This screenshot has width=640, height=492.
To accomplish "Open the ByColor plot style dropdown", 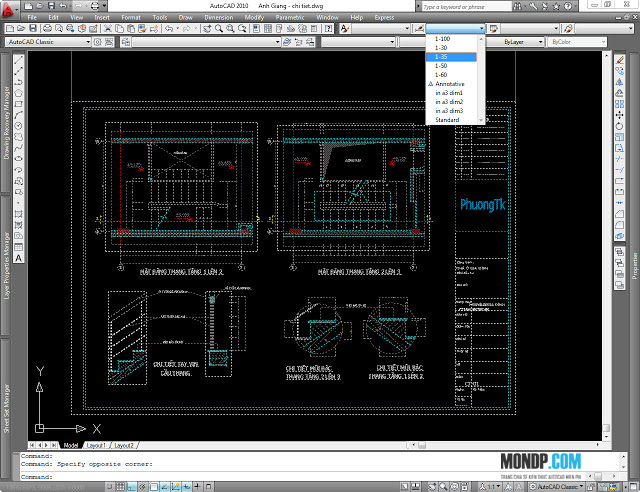I will pos(577,42).
